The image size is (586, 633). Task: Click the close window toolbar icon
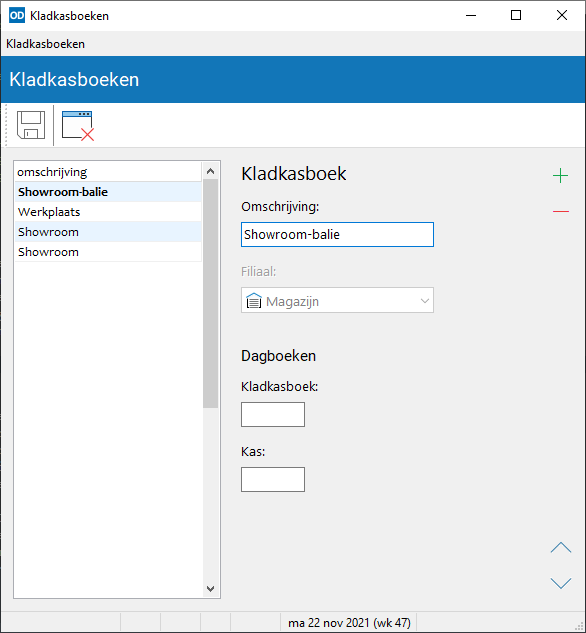click(x=78, y=126)
